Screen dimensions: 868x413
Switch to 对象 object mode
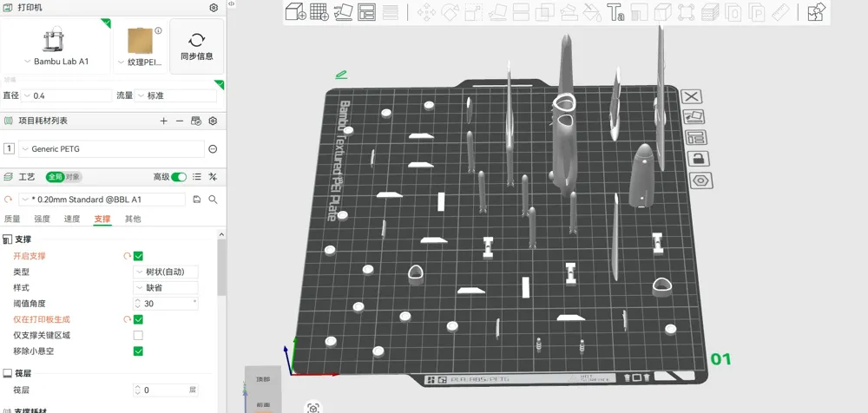[x=73, y=177]
